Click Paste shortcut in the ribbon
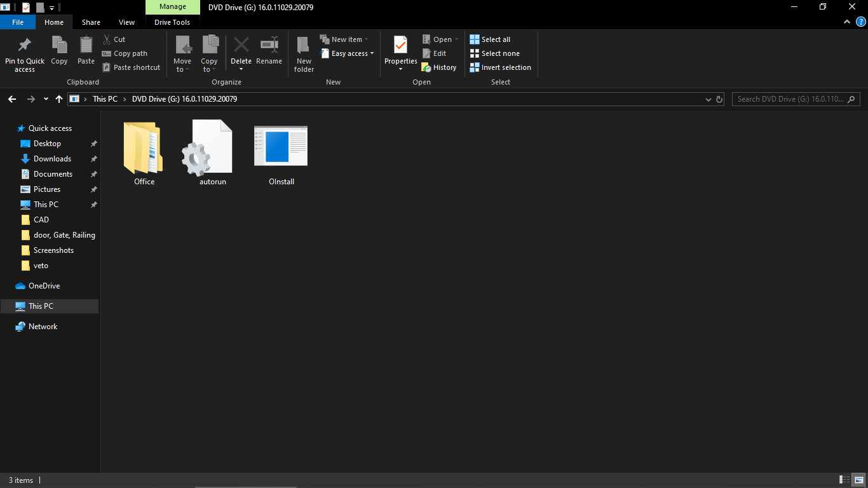The image size is (868, 488). (x=132, y=67)
